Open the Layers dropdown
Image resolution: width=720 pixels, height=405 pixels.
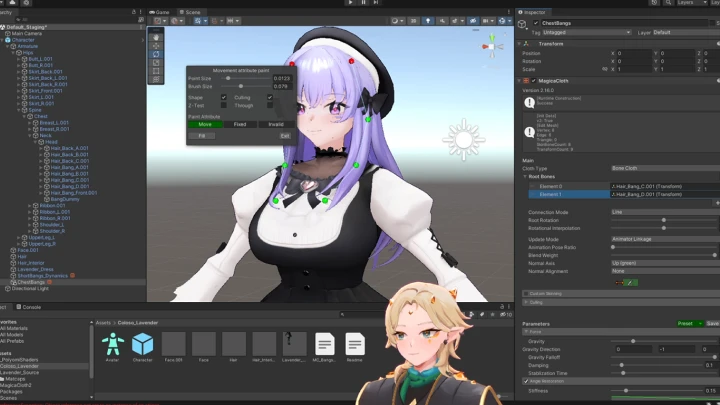[691, 3]
